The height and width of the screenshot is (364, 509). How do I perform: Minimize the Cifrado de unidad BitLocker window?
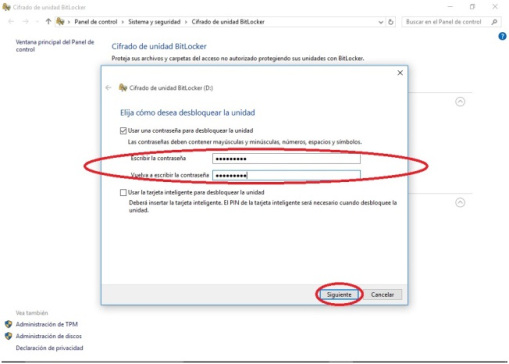pyautogui.click(x=450, y=7)
